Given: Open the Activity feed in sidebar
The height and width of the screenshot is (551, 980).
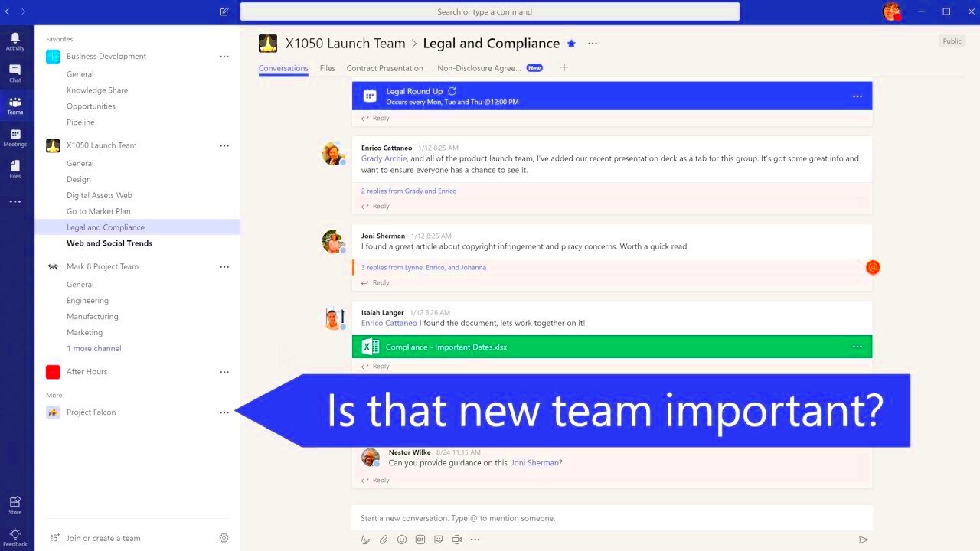Looking at the screenshot, I should [15, 41].
